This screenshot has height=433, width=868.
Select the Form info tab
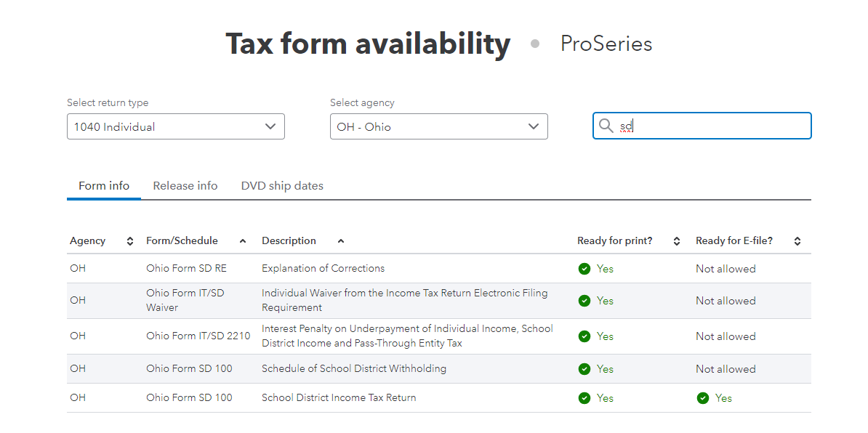click(103, 185)
